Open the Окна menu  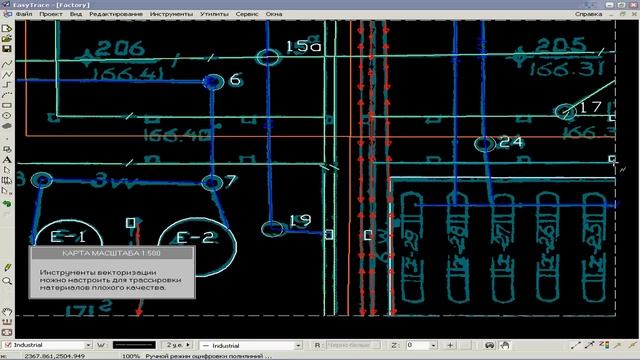[x=274, y=14]
